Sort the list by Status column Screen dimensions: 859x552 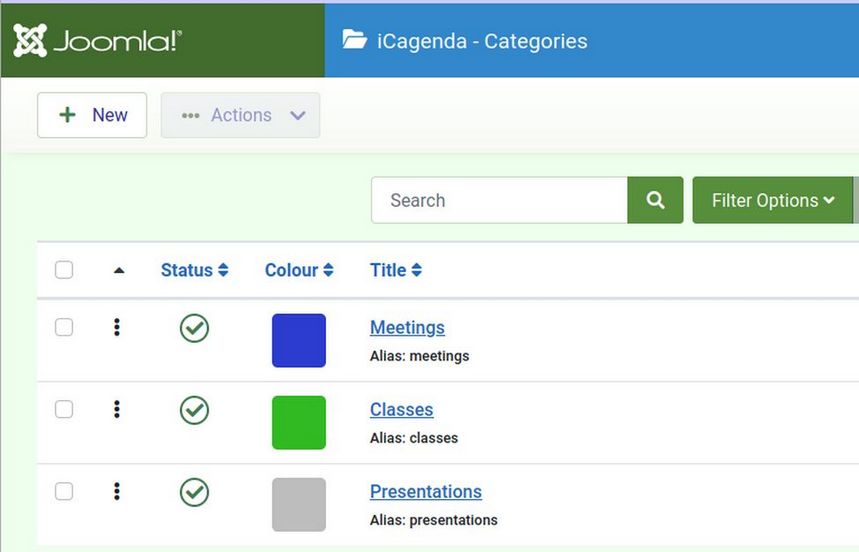click(x=194, y=270)
